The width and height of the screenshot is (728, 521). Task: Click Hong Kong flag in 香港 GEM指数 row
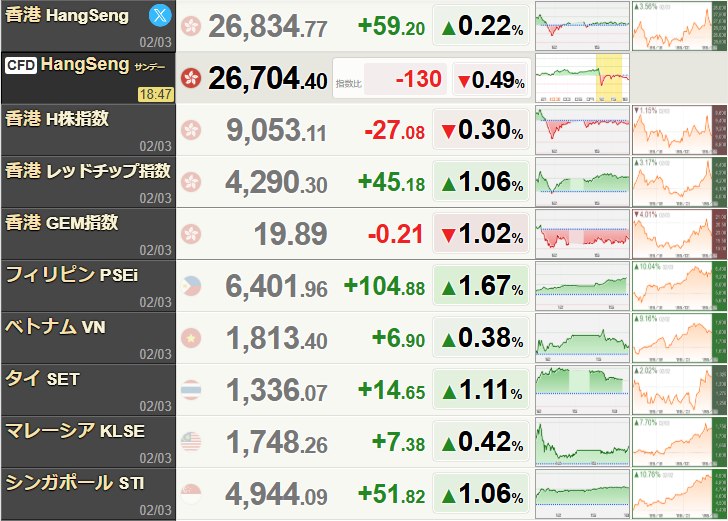(x=191, y=234)
